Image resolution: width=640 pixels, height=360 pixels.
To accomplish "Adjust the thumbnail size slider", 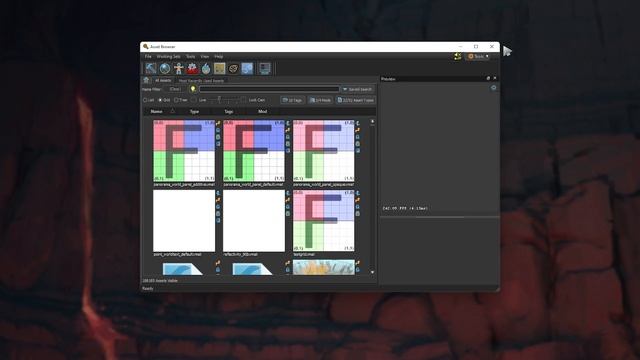I will point(219,100).
